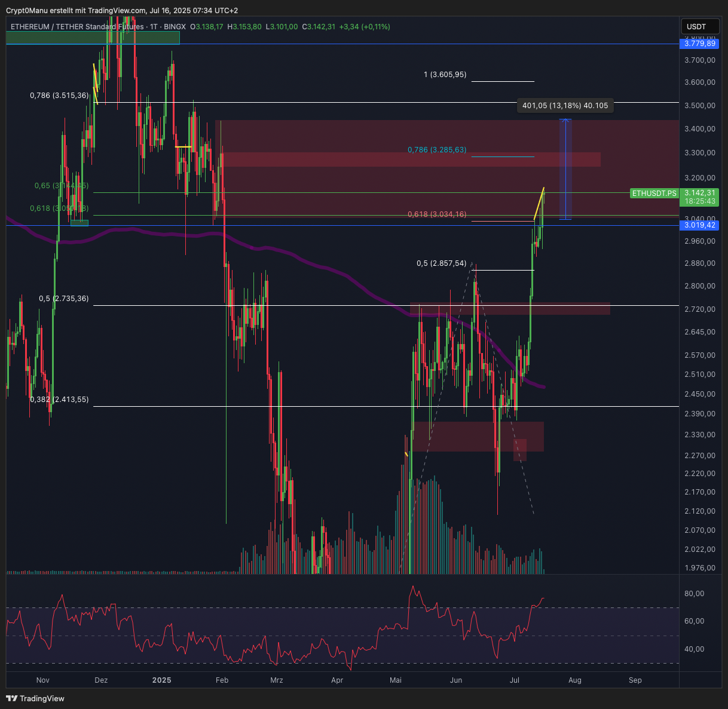Click the low value L3.101,00
Viewport: 728px width, 709px height.
click(x=282, y=27)
